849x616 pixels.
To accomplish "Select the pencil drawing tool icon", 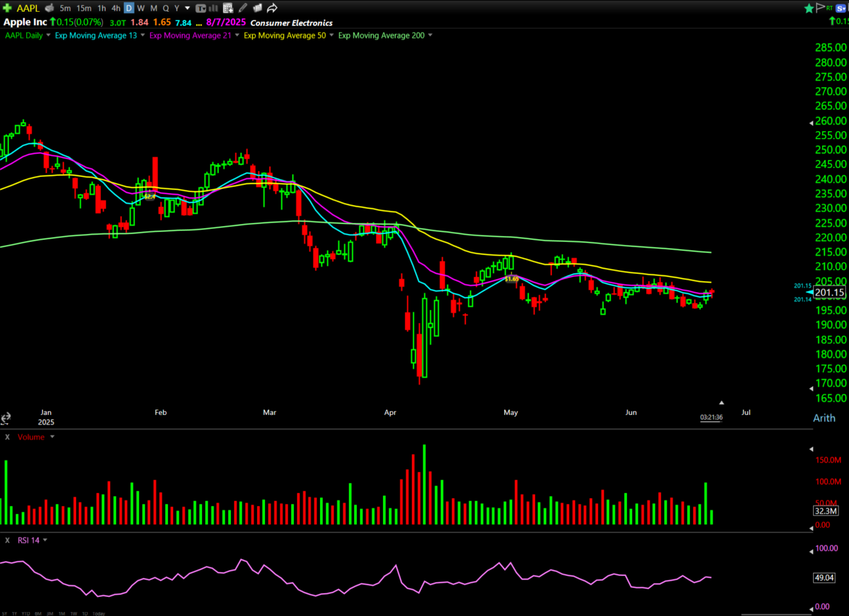I will (x=243, y=8).
